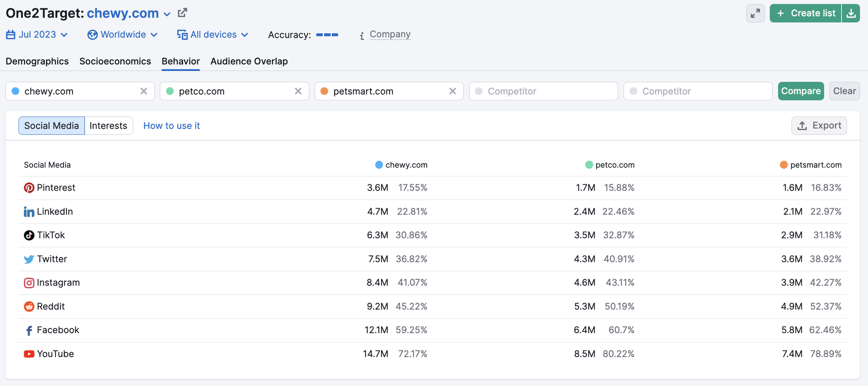Click Pinterest's 17.55% chewy.com value
Viewport: 868px width, 386px height.
tap(413, 188)
